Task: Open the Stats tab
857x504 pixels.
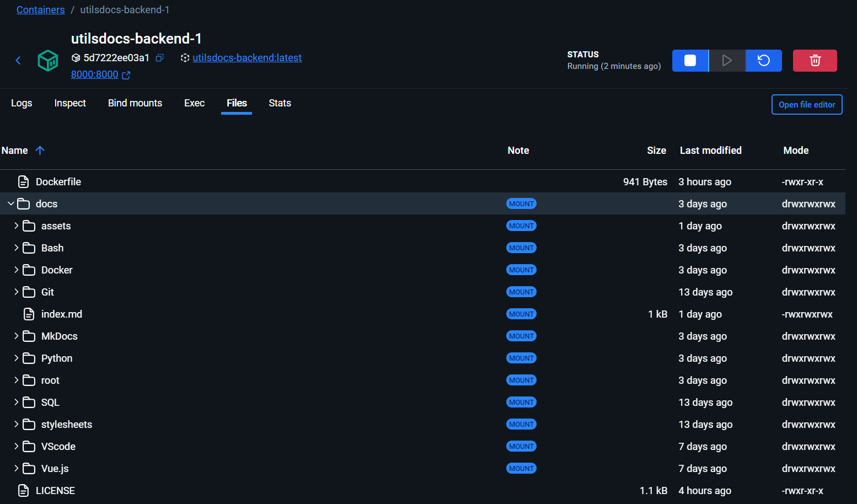Action: coord(280,103)
